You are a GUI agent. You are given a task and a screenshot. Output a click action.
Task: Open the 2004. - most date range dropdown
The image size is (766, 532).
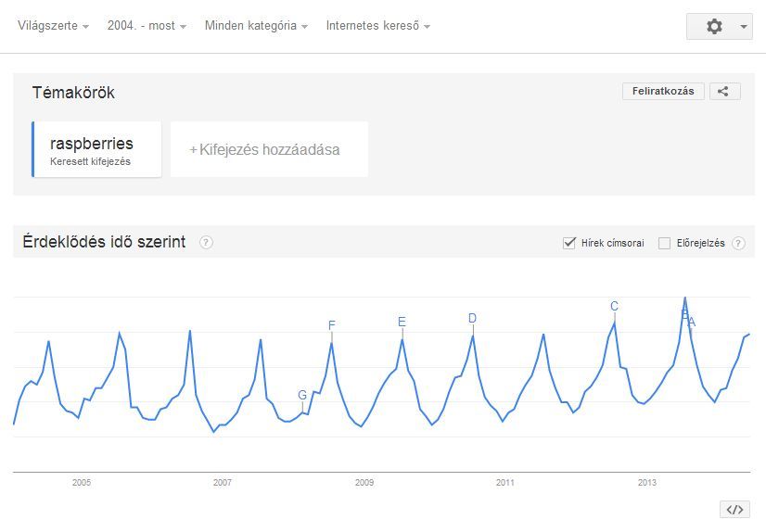pos(147,26)
